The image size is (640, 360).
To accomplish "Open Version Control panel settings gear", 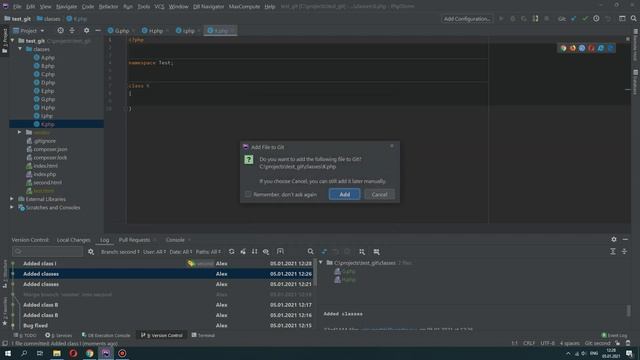I will (613, 240).
